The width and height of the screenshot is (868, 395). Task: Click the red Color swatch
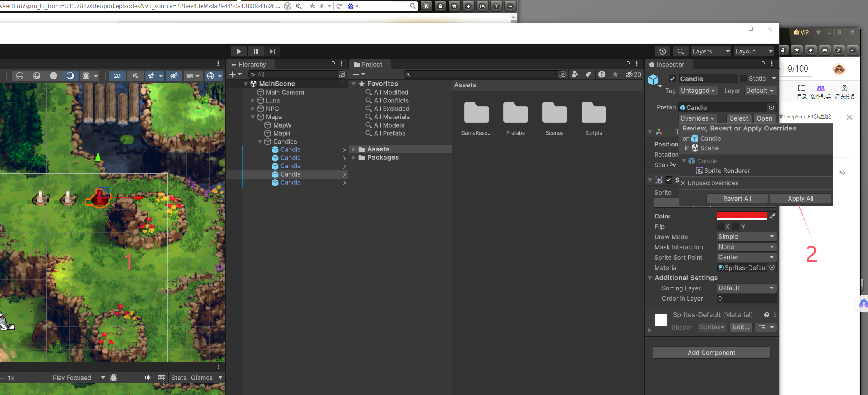click(x=742, y=216)
